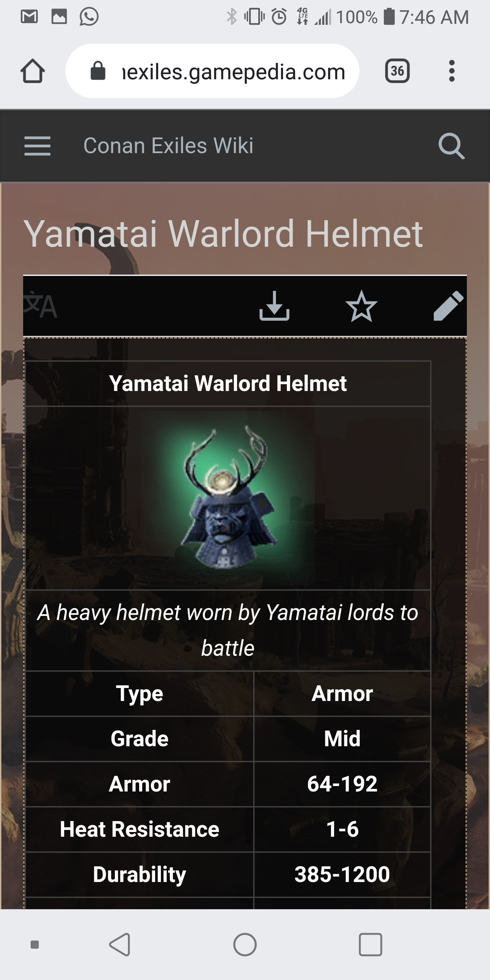Tap the lock icon for site info
The width and height of the screenshot is (490, 980).
[98, 71]
